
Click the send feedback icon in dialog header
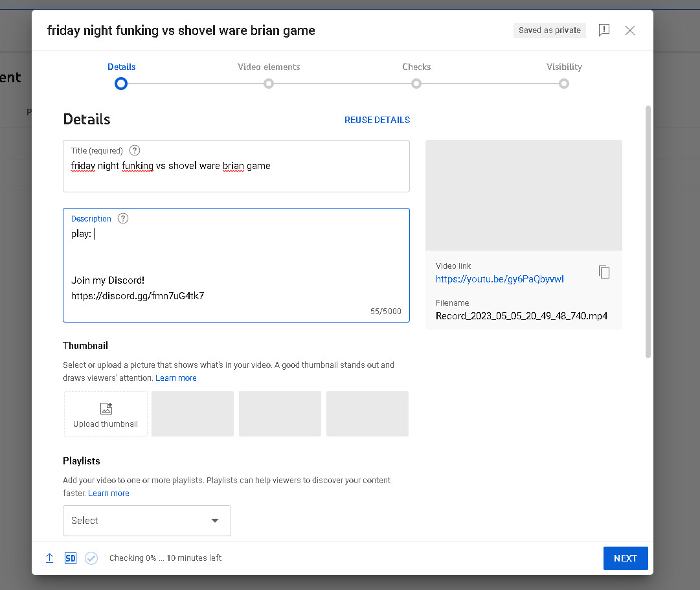point(604,30)
